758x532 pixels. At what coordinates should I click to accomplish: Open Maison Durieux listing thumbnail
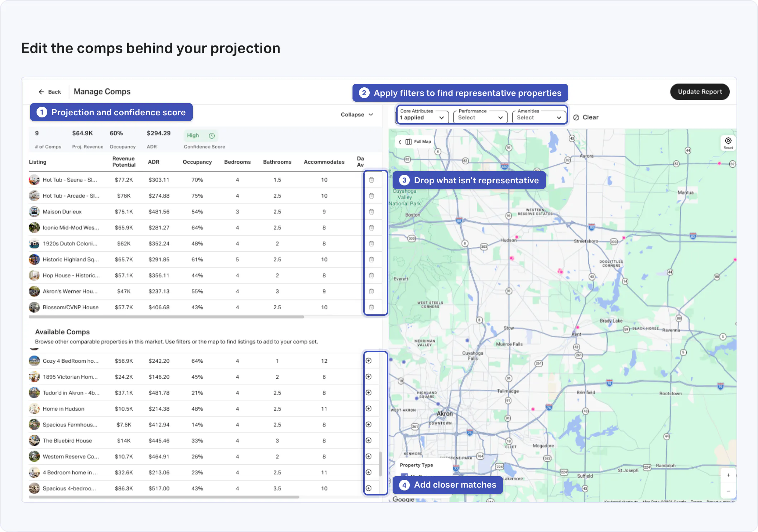pyautogui.click(x=34, y=212)
